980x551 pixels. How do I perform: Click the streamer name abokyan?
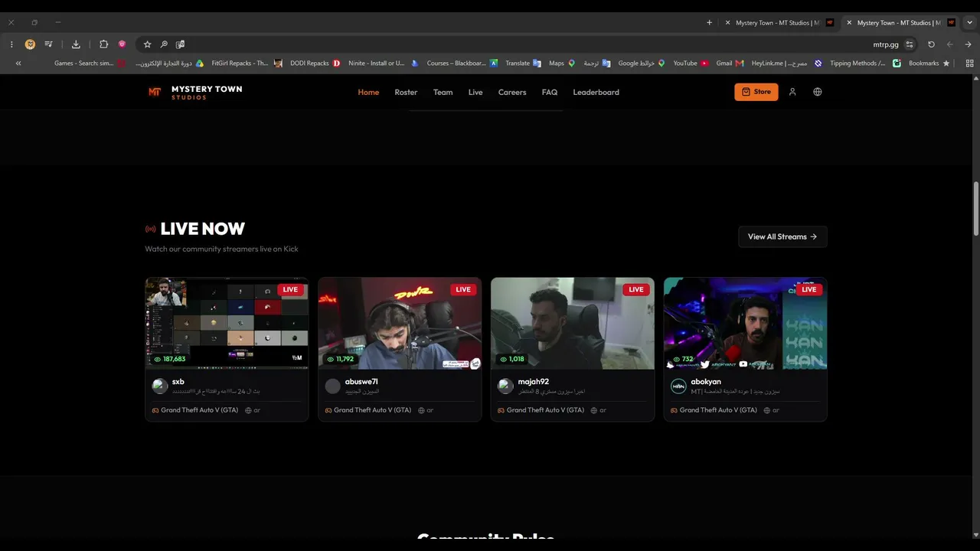tap(706, 381)
